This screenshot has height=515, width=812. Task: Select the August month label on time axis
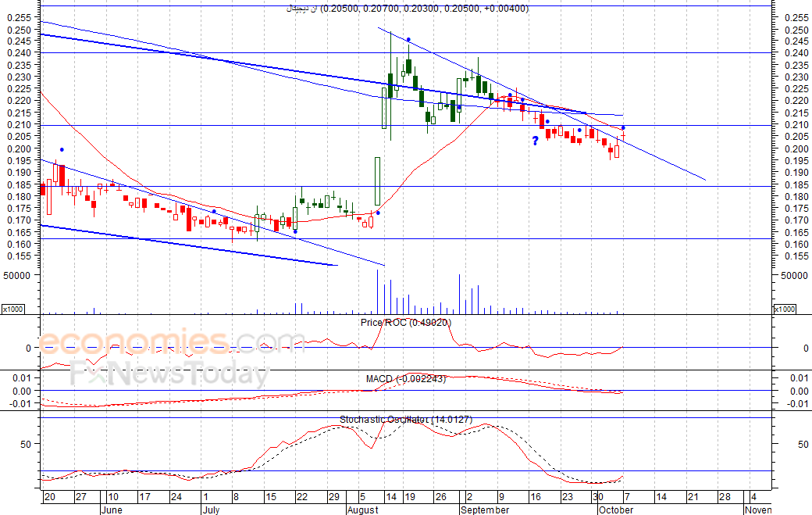(x=362, y=510)
